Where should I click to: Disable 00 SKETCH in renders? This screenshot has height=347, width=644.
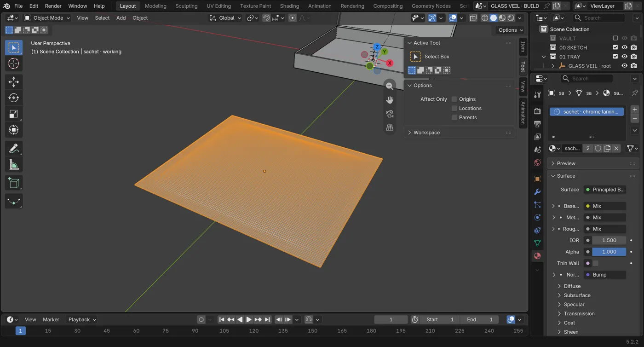coord(634,47)
